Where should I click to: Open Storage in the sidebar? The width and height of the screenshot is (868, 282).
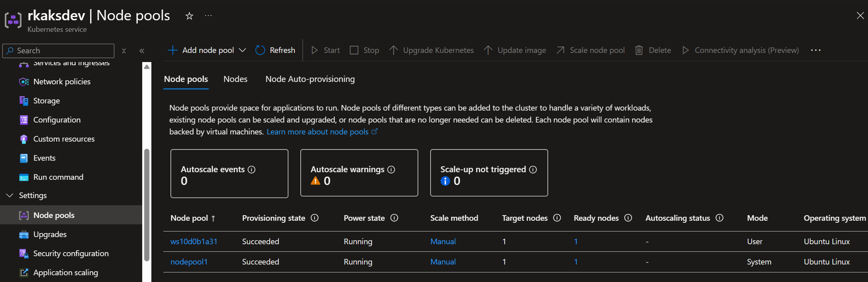(46, 101)
